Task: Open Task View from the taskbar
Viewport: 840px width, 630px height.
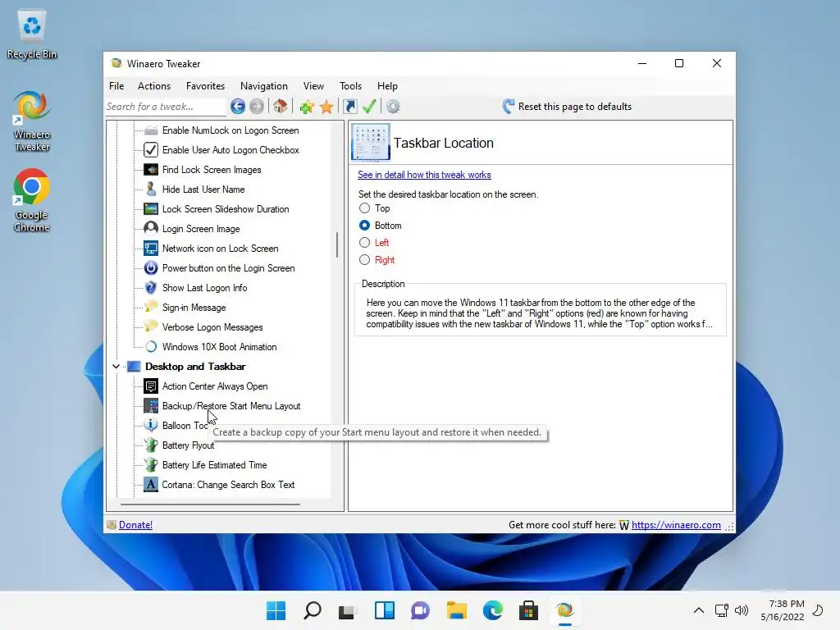Action: click(x=346, y=610)
